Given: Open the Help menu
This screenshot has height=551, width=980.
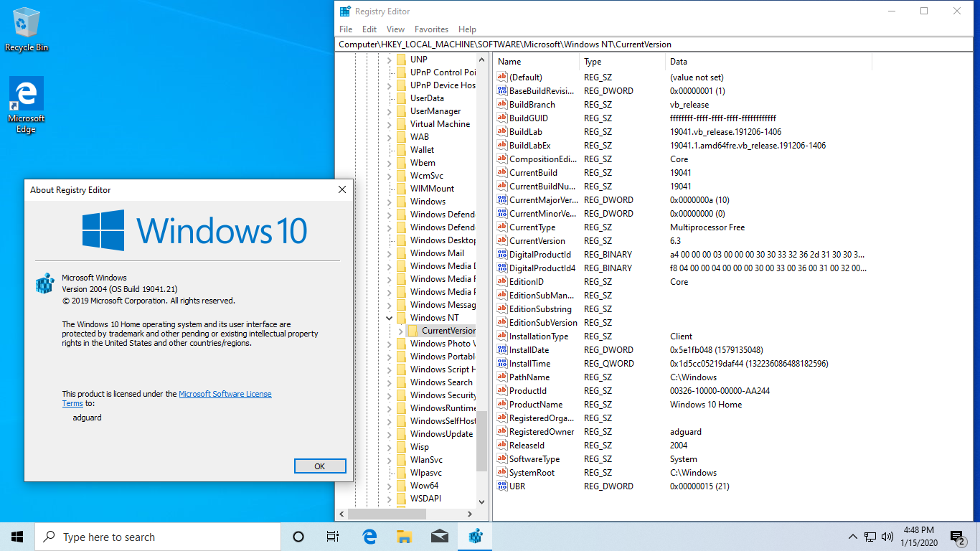Looking at the screenshot, I should click(467, 29).
